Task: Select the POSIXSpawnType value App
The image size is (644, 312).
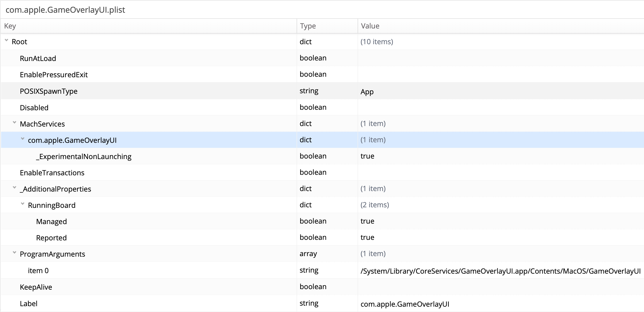Action: coord(367,91)
